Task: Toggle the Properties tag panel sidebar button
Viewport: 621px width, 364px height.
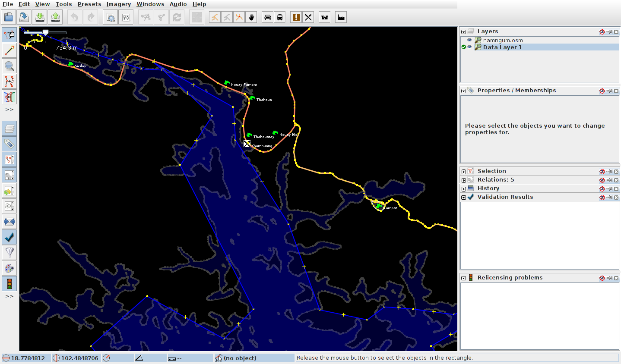Action: point(10,144)
